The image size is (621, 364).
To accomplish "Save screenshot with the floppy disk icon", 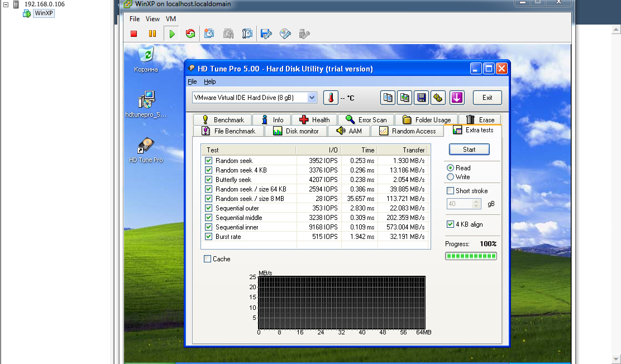I will tap(422, 98).
